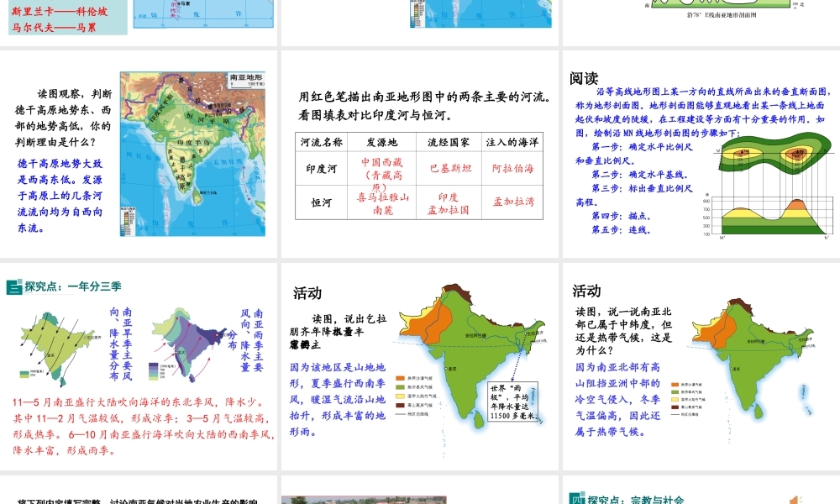Select the bottom slide starting 将下列内容填写完整
The width and height of the screenshot is (840, 504).
[139, 490]
